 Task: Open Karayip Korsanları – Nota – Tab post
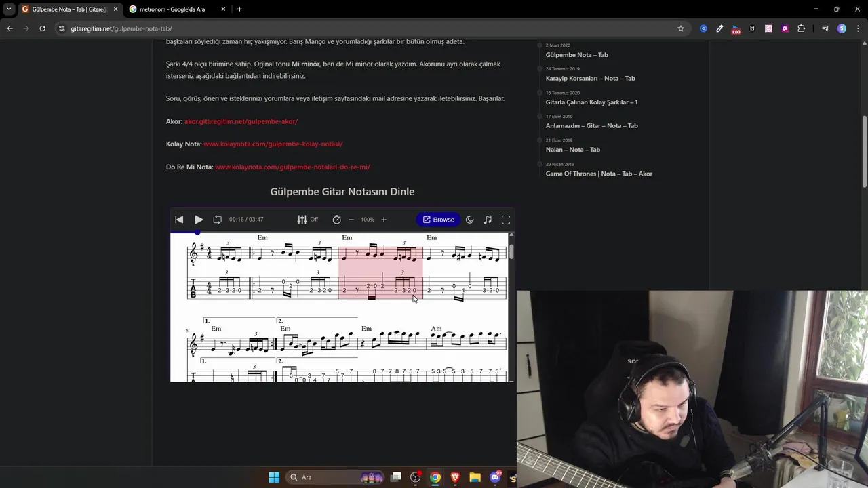[591, 78]
